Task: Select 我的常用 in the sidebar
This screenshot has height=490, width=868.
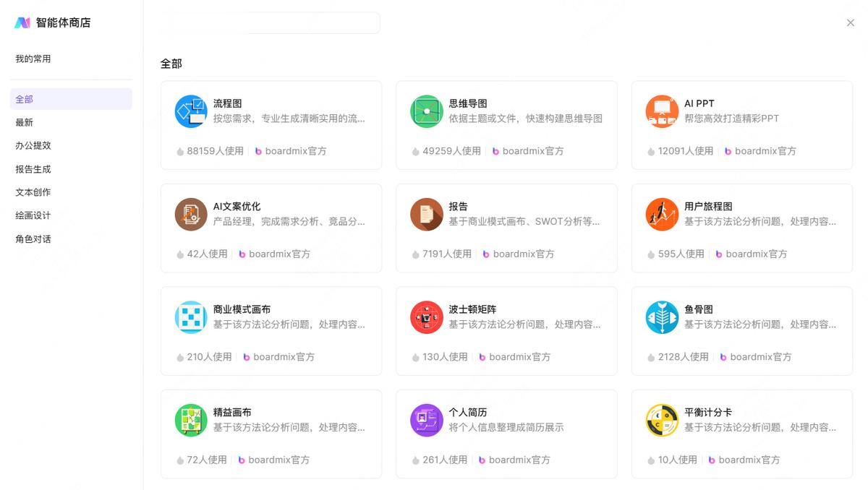Action: pos(33,59)
